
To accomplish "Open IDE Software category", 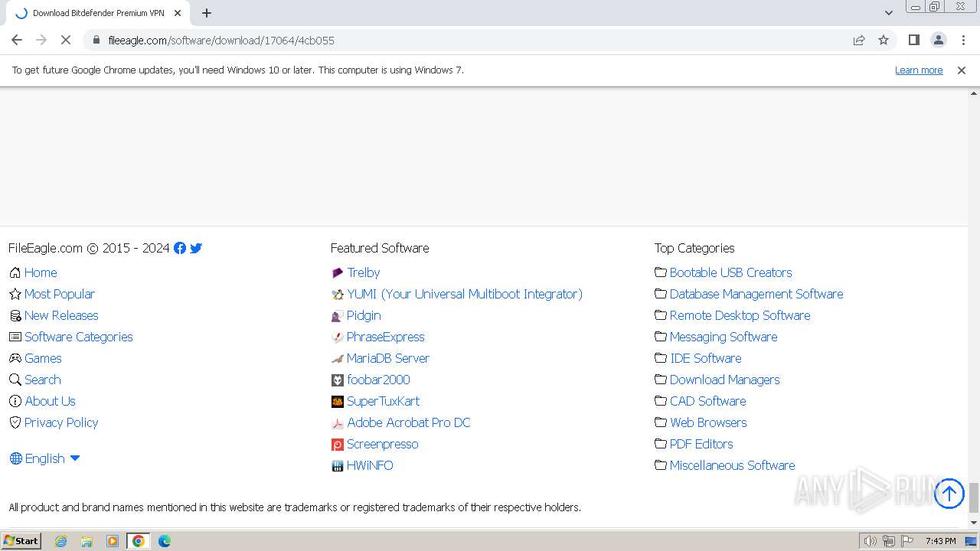I will point(706,358).
